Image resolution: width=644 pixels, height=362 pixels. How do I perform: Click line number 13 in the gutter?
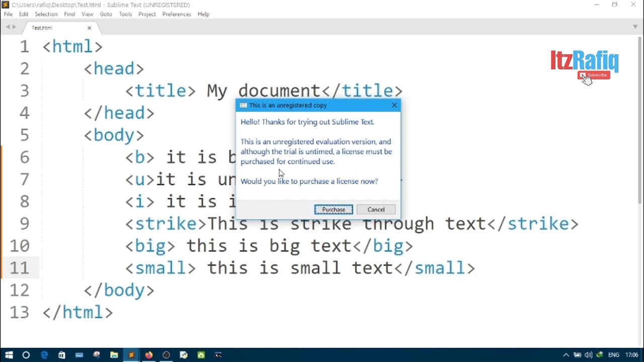tap(20, 312)
